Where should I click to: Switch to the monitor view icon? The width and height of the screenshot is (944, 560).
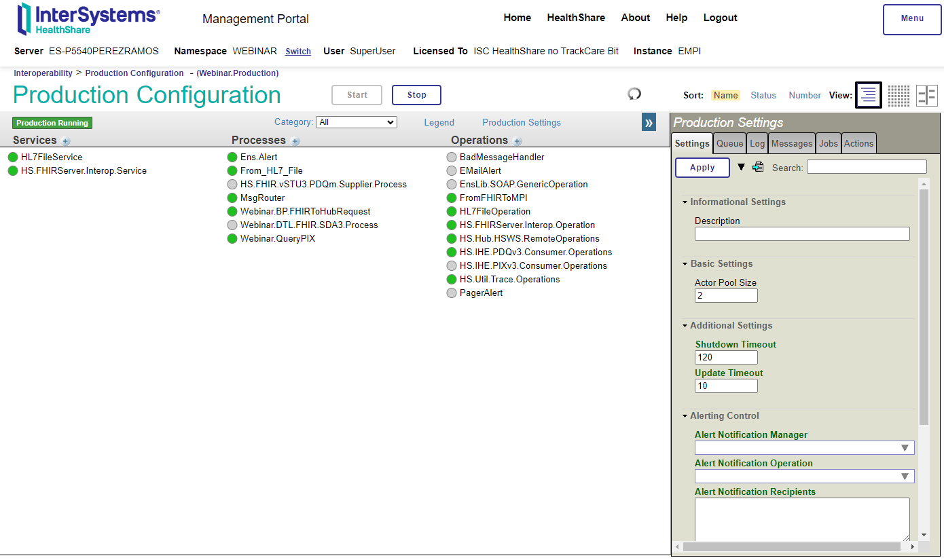[926, 96]
